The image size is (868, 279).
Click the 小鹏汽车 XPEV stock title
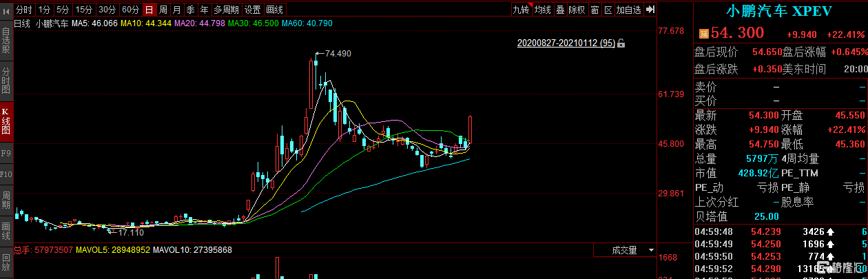pyautogui.click(x=780, y=12)
